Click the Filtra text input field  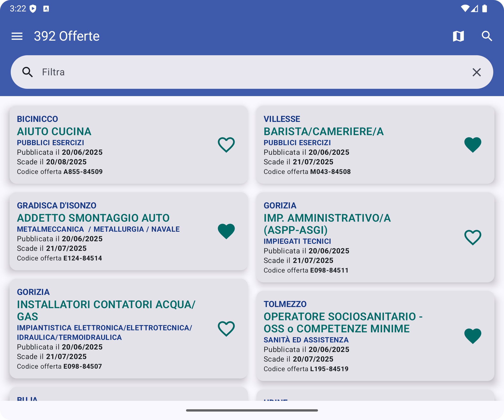(240, 72)
